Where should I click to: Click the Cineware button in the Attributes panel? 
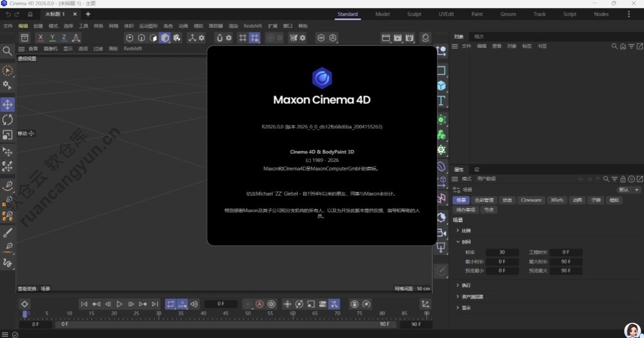pos(531,200)
